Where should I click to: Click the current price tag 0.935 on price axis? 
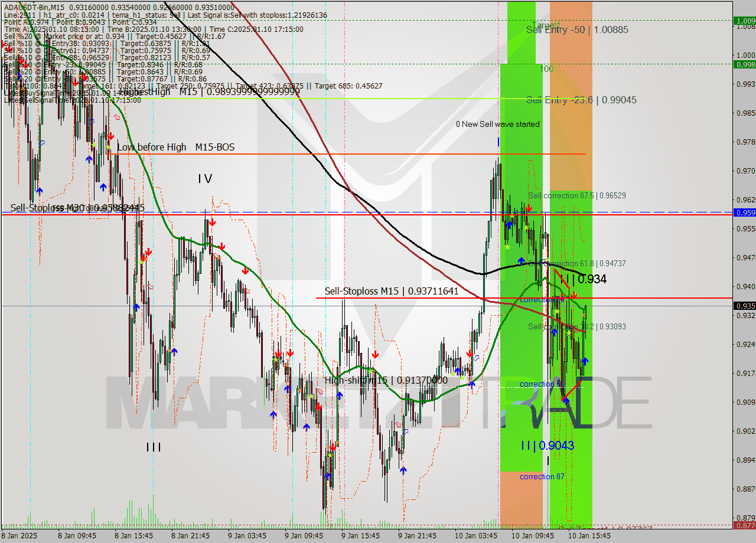pyautogui.click(x=744, y=306)
